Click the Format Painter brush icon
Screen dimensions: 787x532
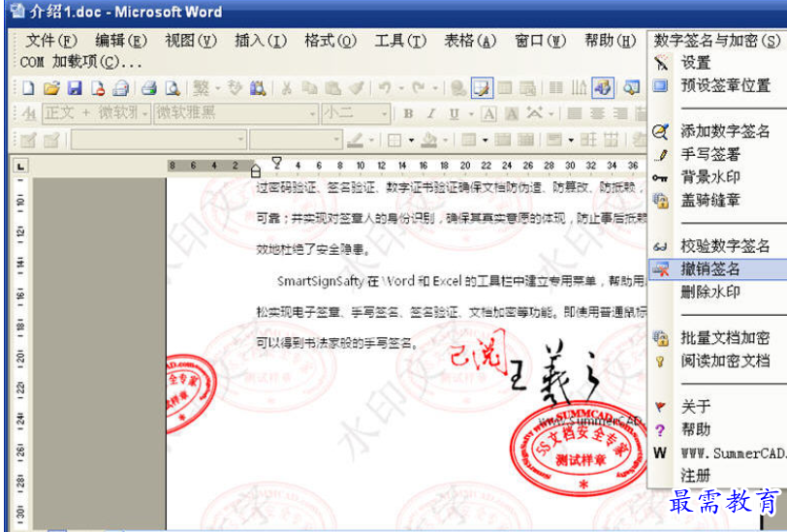point(357,88)
